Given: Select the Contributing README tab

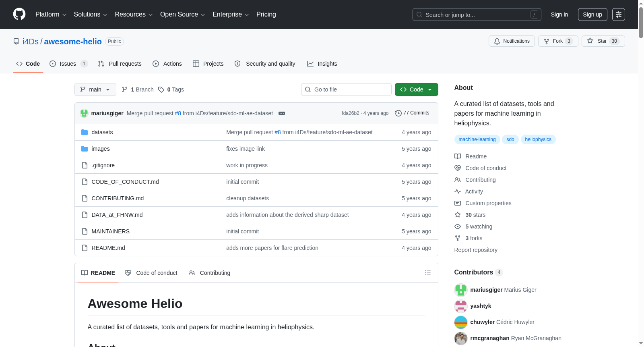Looking at the screenshot, I should pos(209,273).
